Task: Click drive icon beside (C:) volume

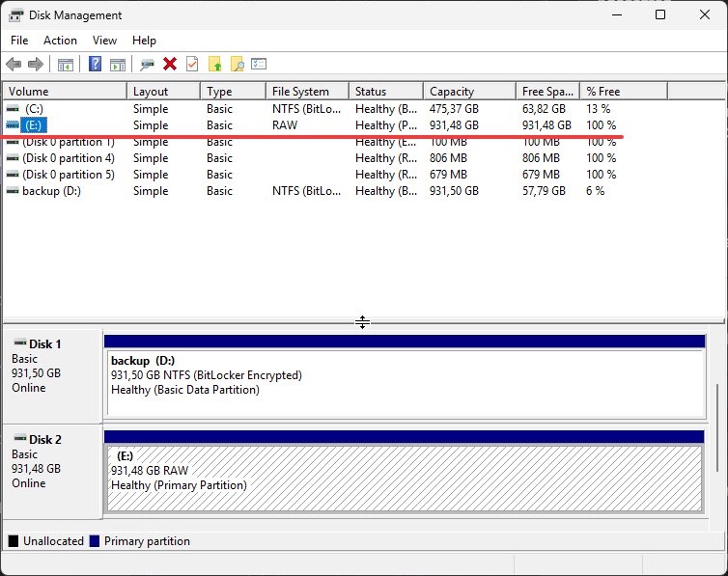Action: click(13, 108)
